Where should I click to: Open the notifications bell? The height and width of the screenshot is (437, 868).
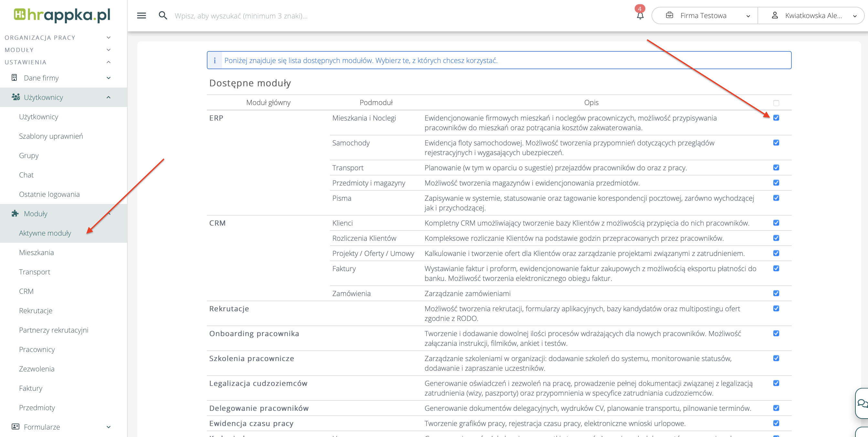[640, 16]
